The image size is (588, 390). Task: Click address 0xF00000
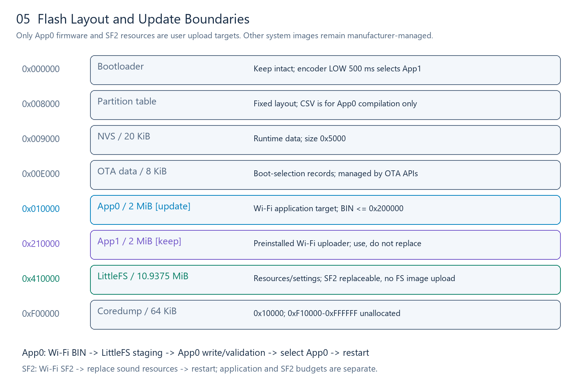coord(41,314)
